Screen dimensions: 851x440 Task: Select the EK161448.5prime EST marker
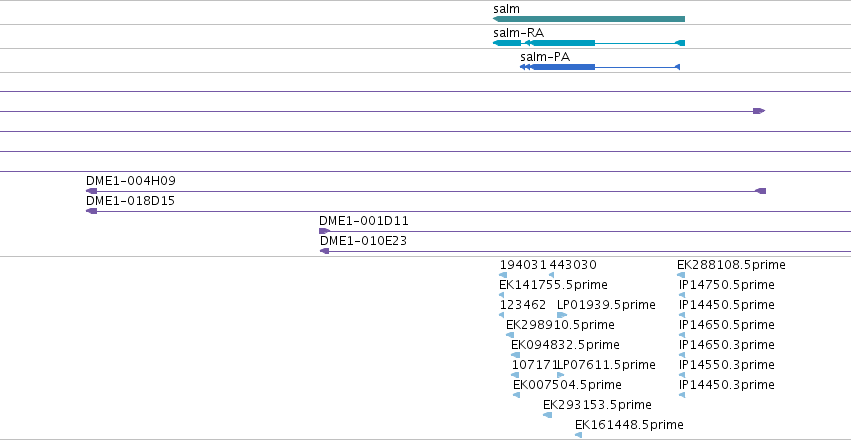579,435
